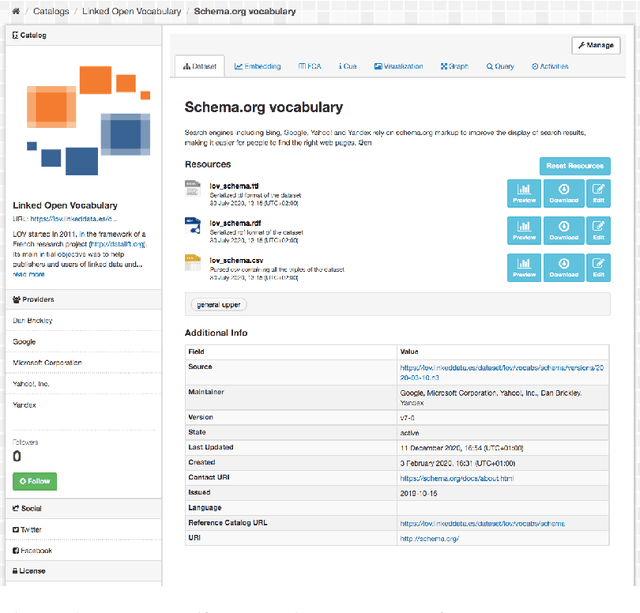This screenshot has height=613, width=640.
Task: Select the Graph tab
Action: (453, 66)
